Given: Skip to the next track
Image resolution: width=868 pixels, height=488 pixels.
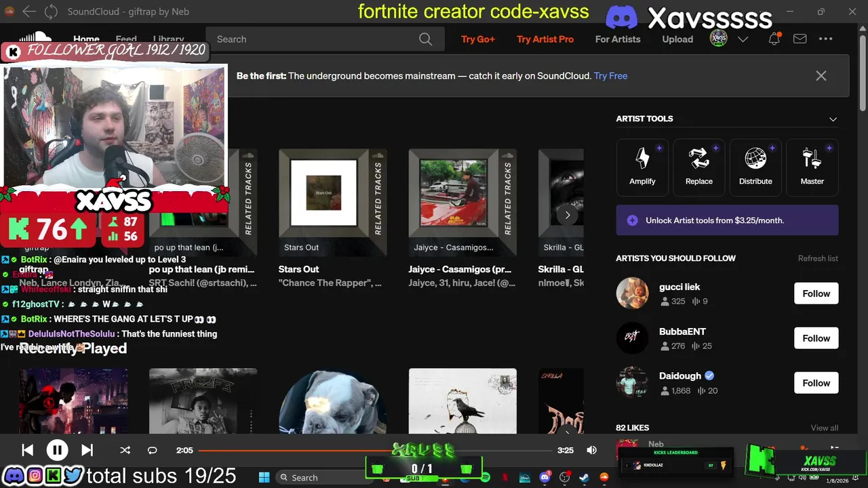Looking at the screenshot, I should pos(87,450).
